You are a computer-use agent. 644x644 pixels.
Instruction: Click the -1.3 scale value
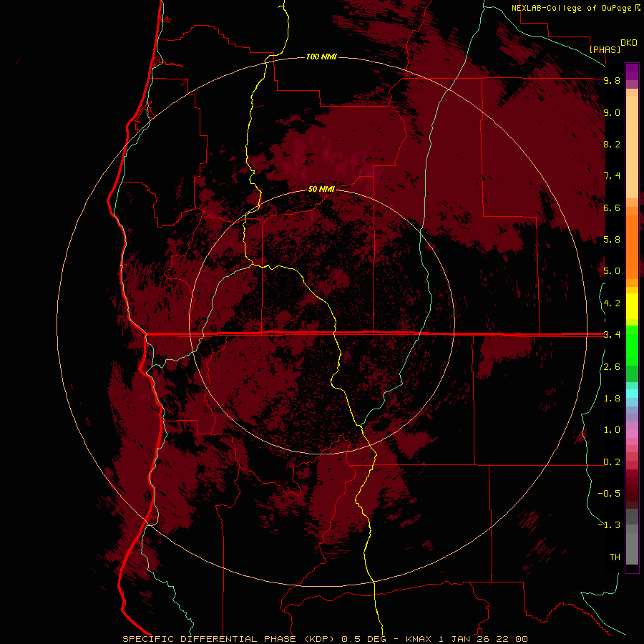[609, 525]
